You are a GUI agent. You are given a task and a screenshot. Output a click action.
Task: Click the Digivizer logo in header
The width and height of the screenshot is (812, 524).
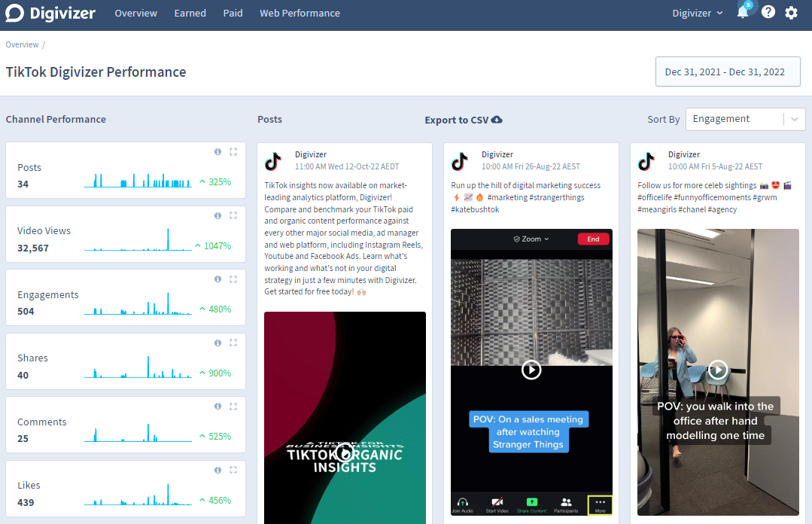(50, 13)
